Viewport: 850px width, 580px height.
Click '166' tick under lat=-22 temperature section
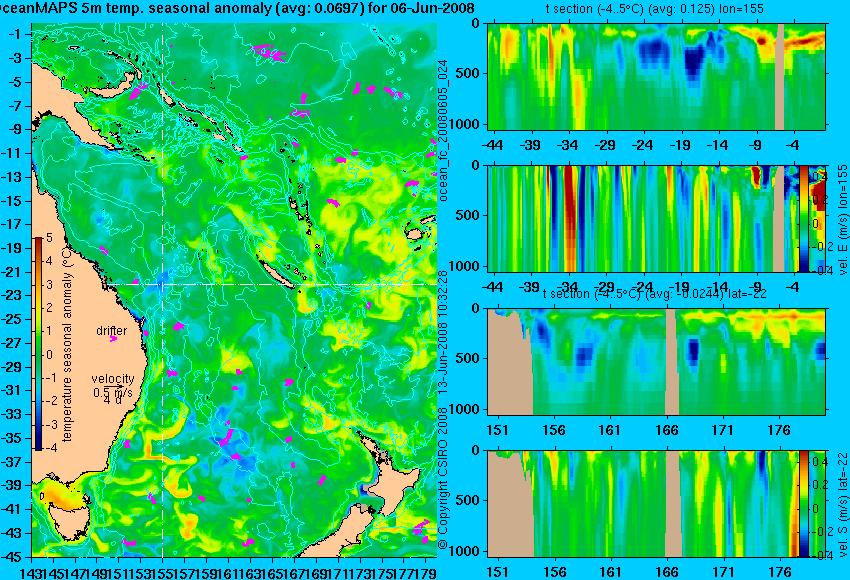point(666,430)
